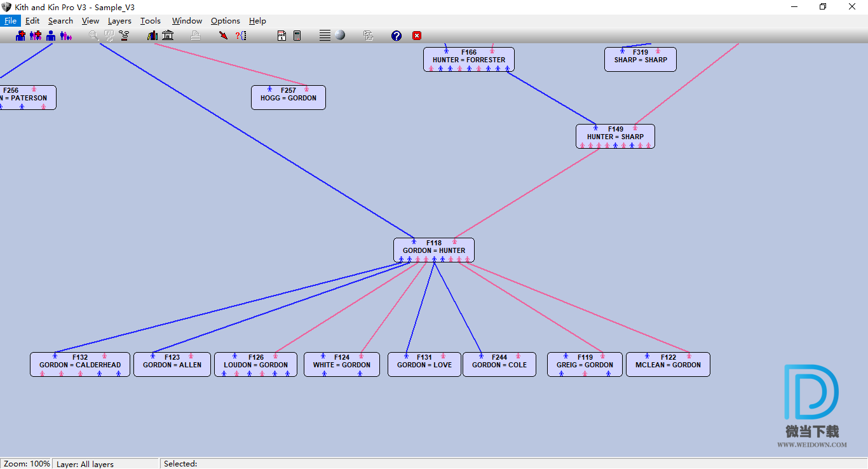The image size is (868, 469).
Task: Open the Search menu
Action: tap(60, 21)
